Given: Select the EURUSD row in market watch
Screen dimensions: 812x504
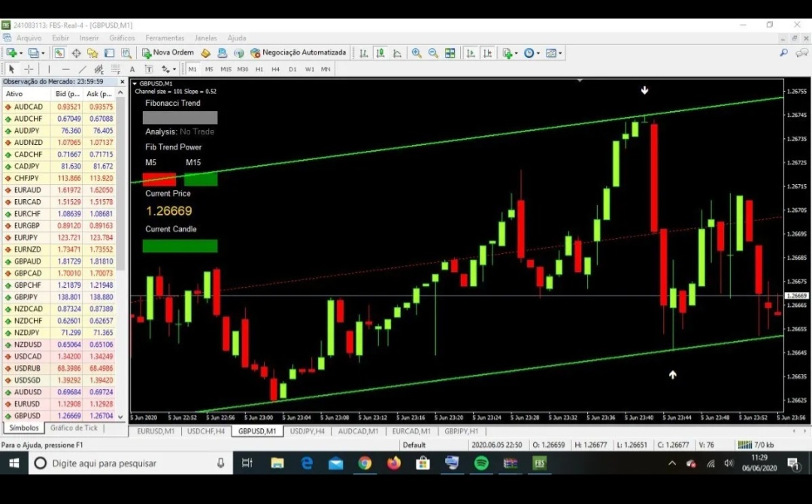Looking at the screenshot, I should click(27, 404).
